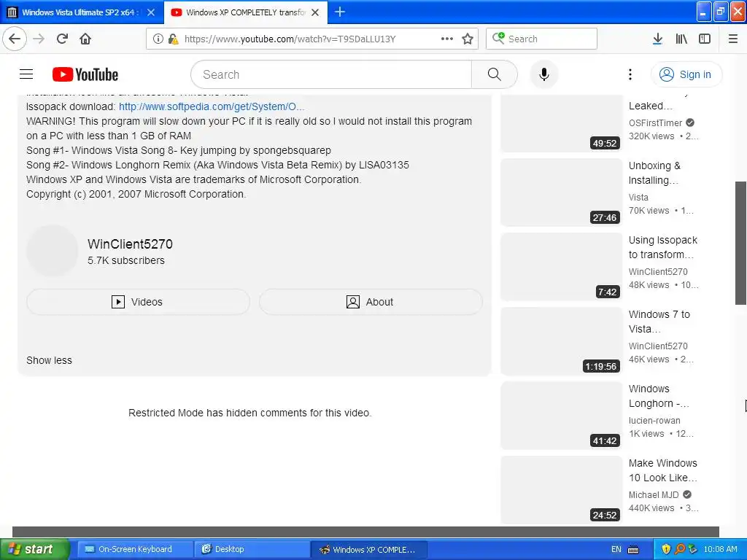Open Using Issopack to transform video title
This screenshot has height=560, width=747.
tap(662, 247)
